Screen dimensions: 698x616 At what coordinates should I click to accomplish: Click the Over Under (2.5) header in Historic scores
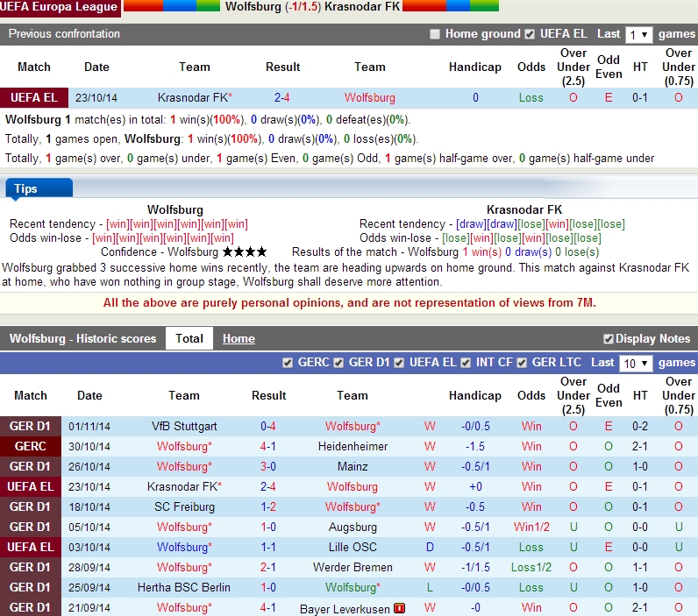click(x=573, y=396)
